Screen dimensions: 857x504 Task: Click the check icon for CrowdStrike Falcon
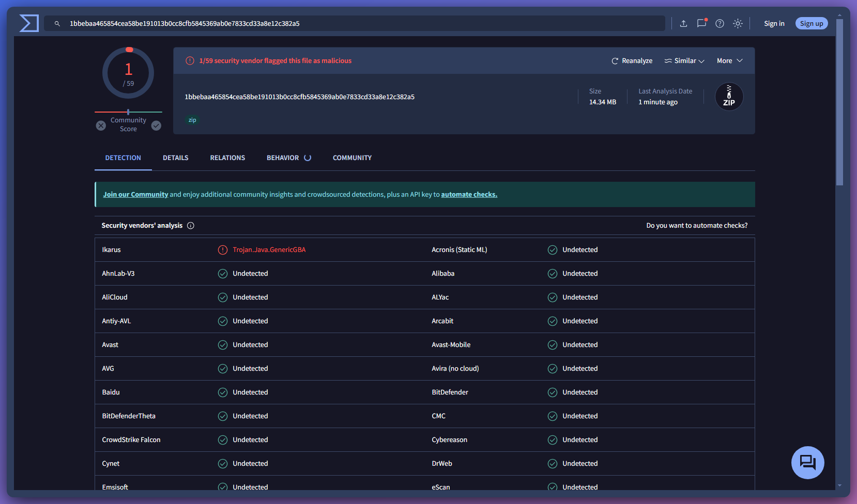(223, 440)
